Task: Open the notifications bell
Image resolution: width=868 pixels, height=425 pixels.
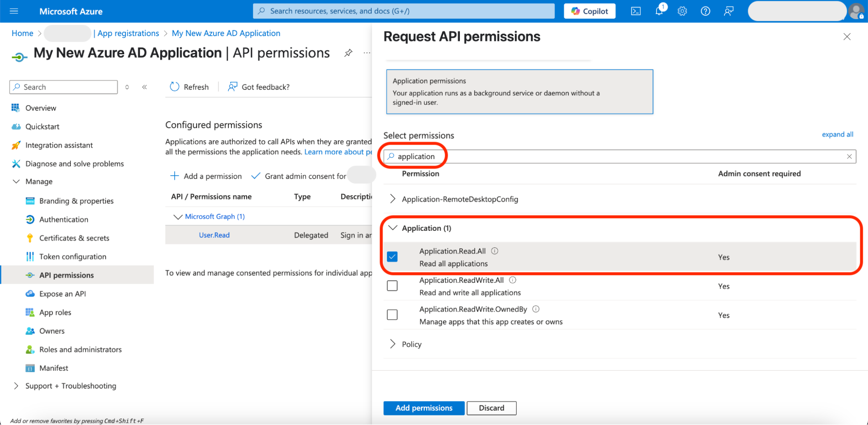Action: click(659, 11)
